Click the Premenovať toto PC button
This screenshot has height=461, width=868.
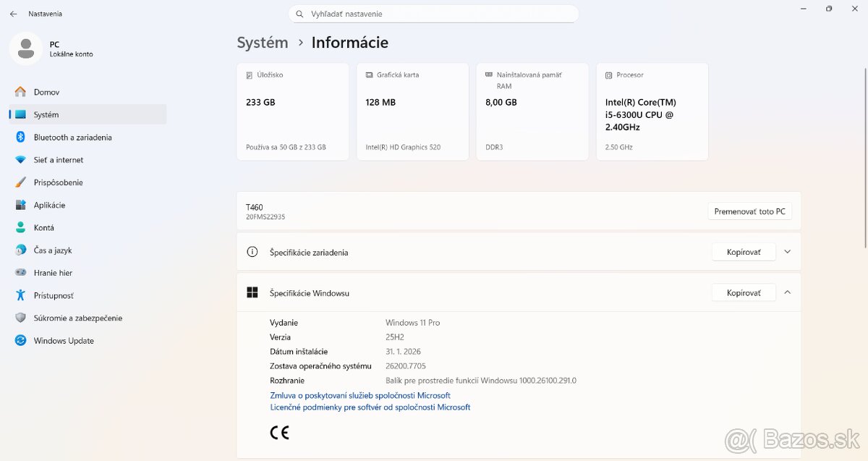[749, 211]
